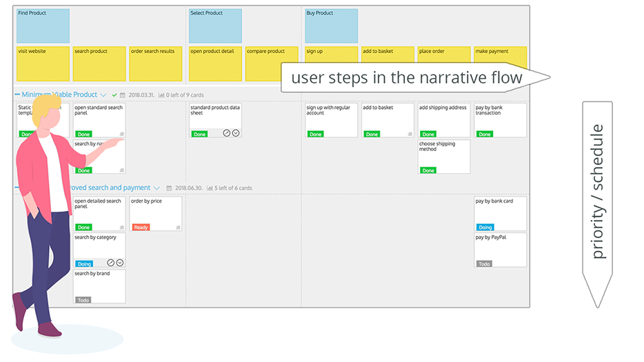
Task: Select the Find Product goal card
Action: (x=43, y=26)
